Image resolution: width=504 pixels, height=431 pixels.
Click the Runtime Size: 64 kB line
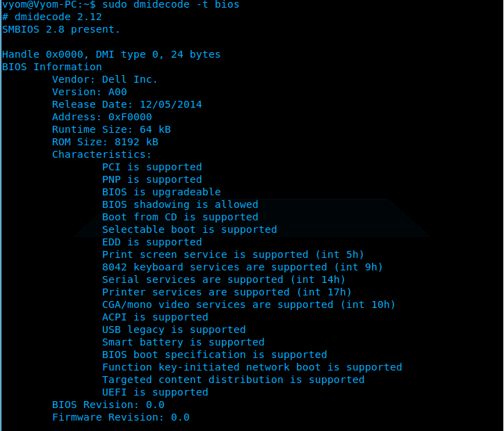(111, 130)
